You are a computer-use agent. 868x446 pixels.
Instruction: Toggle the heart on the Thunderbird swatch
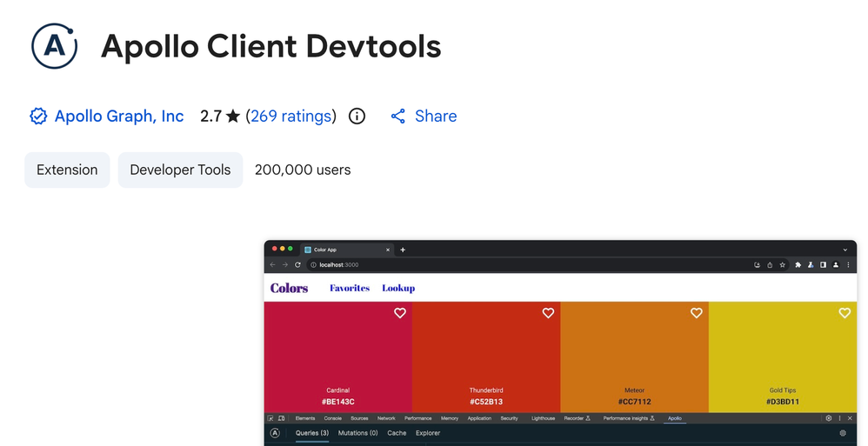pos(548,313)
